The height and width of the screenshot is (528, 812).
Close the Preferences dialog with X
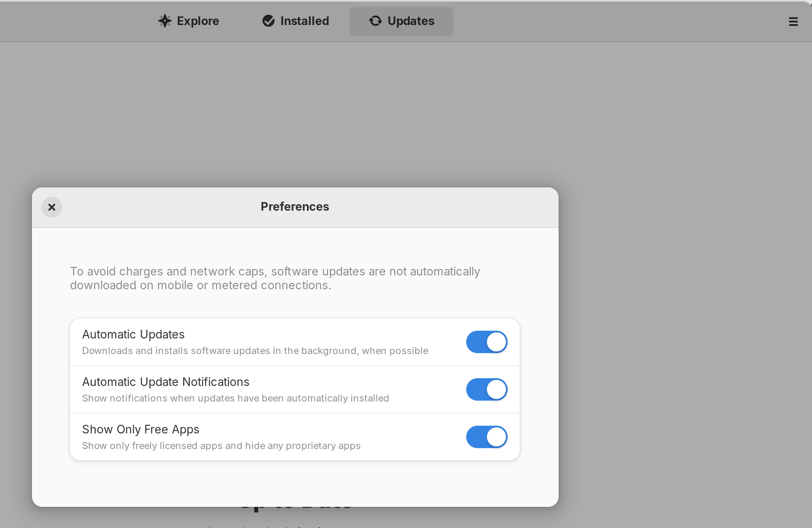pos(52,207)
